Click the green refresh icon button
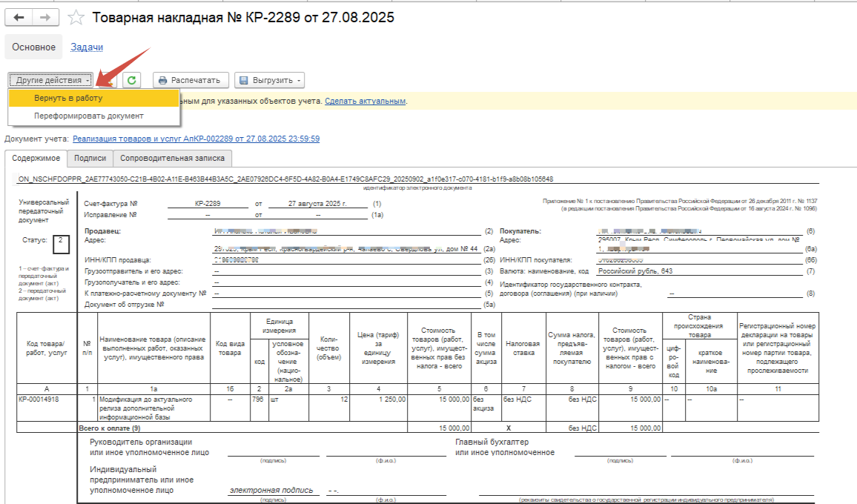The height and width of the screenshot is (504, 857). (x=131, y=80)
